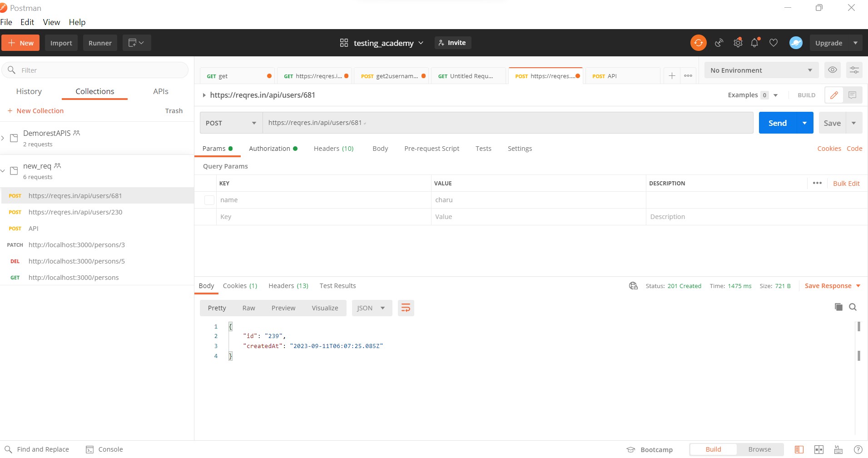Open the Headers (10) request tab
Screen dimensions: 868x458
point(333,149)
